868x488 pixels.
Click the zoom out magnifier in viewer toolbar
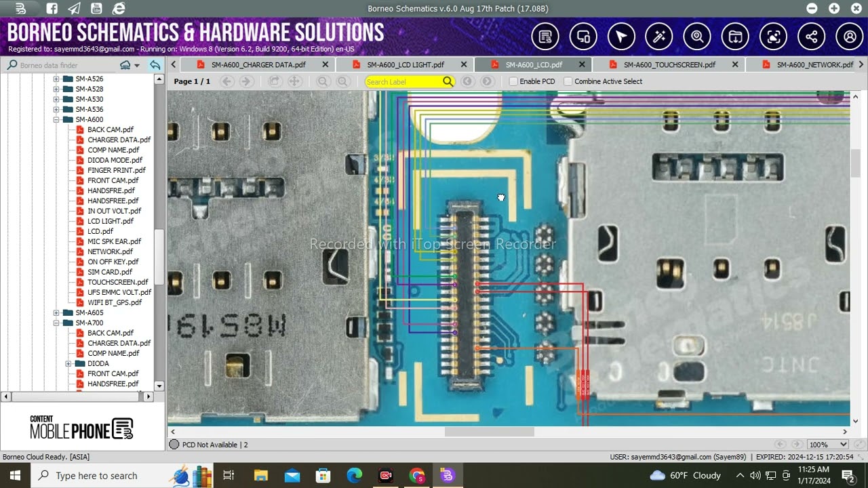[323, 81]
